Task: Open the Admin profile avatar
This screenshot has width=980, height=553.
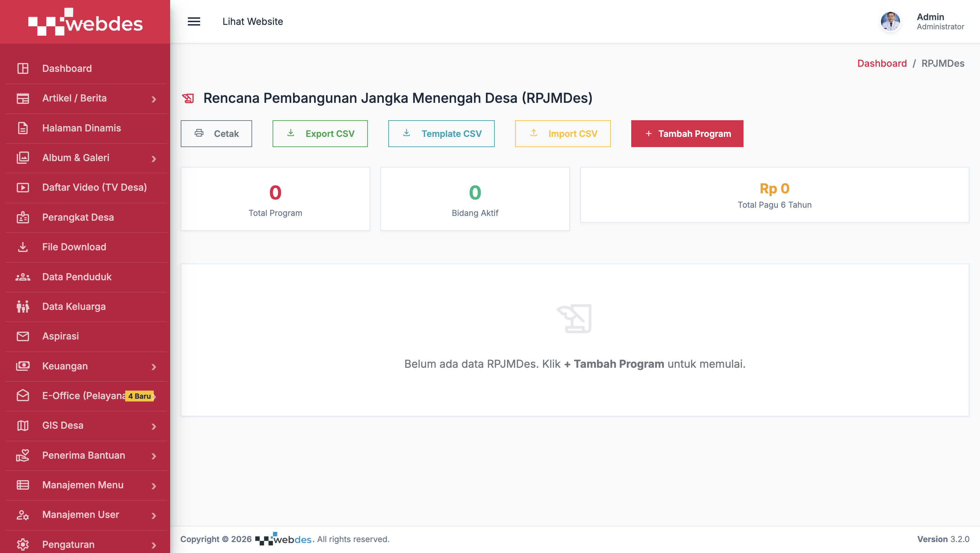Action: click(890, 22)
